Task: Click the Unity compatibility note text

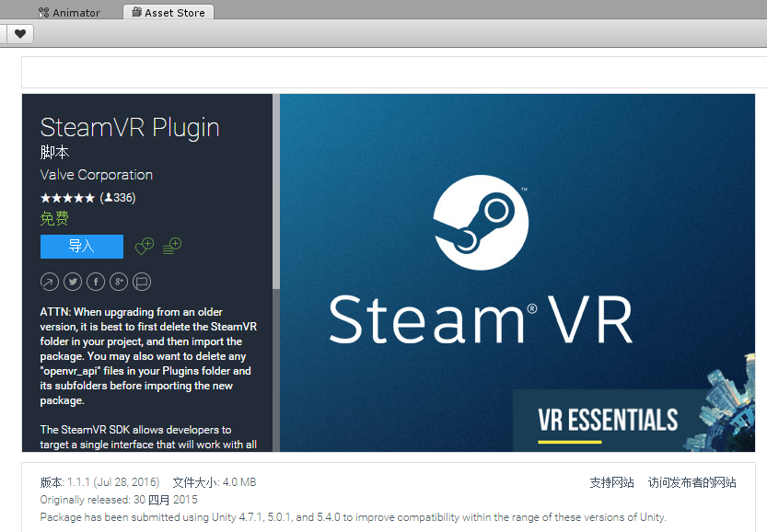Action: click(x=354, y=517)
